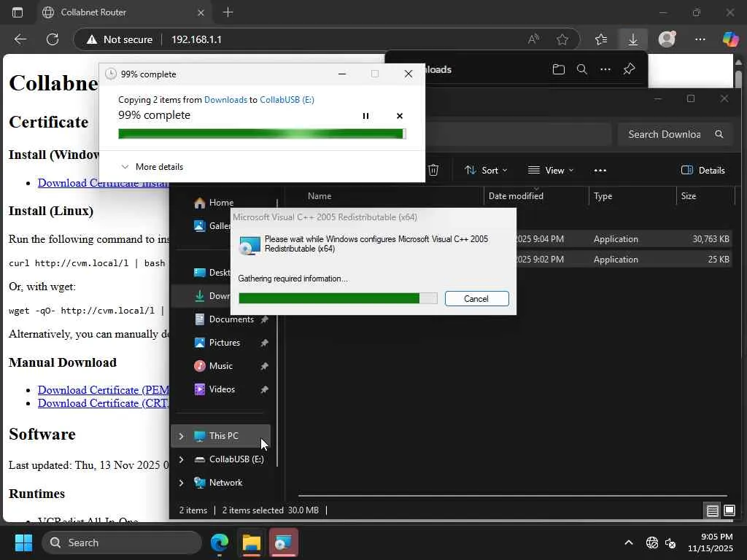Click the taskbar Search box
Screen dimensions: 747x560
click(122, 542)
